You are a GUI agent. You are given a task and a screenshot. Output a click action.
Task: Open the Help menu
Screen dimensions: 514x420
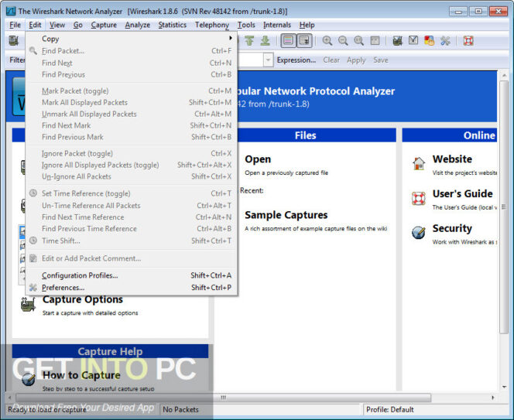pos(307,25)
